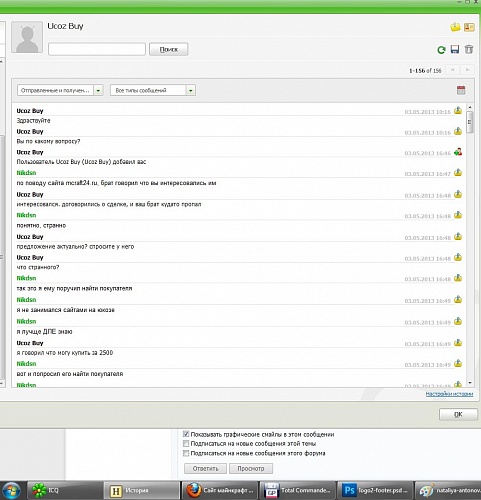This screenshot has height=500, width=481.
Task: Click the 16:47 timestamp on the Nikdsn message
Action: [428, 174]
